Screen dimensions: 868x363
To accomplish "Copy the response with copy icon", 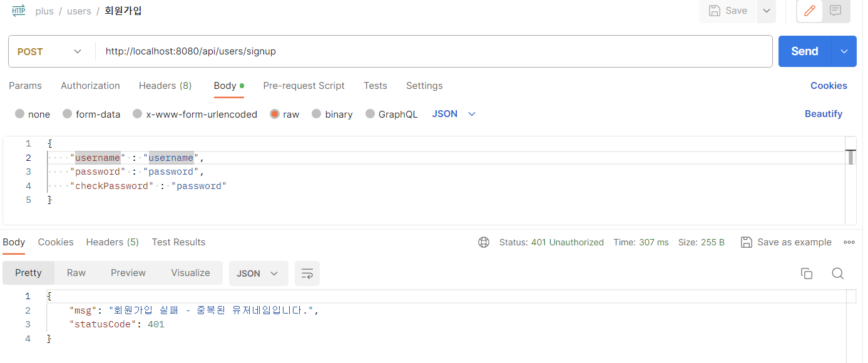I will [807, 274].
